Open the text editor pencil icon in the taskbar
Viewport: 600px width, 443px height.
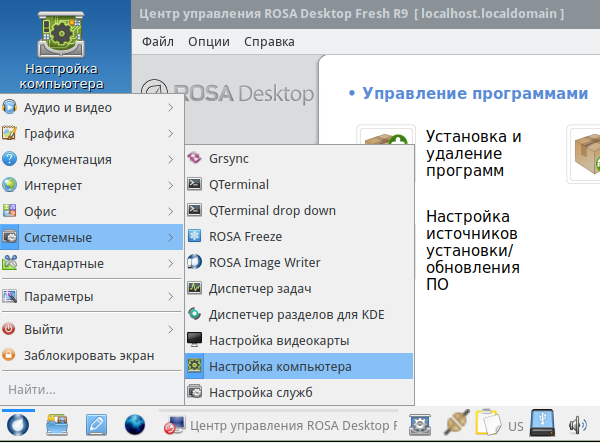point(96,425)
